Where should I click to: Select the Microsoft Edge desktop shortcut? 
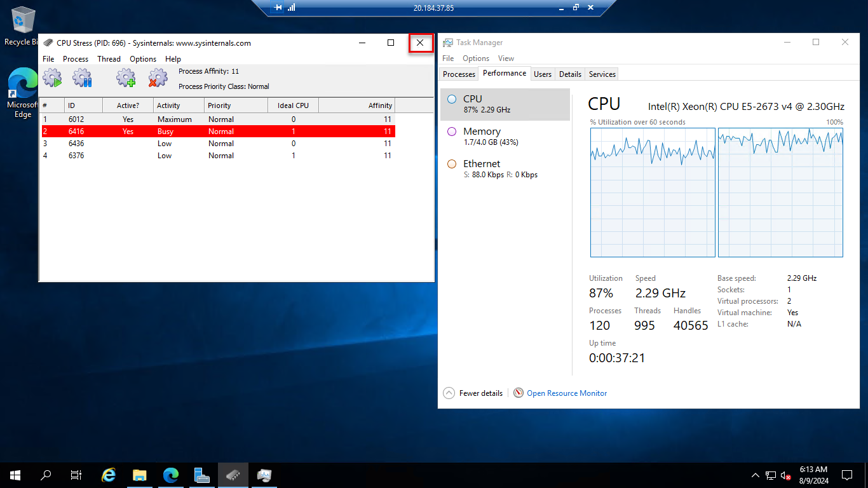click(22, 93)
